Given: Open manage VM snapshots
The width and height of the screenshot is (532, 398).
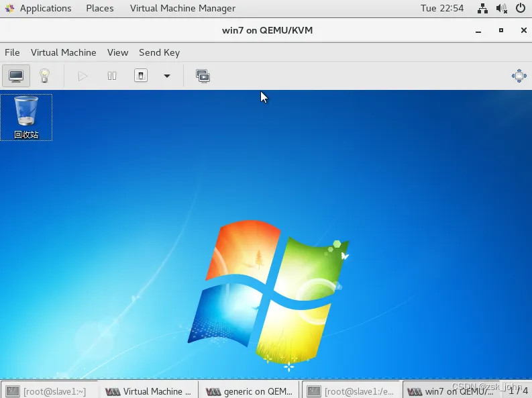Looking at the screenshot, I should (203, 76).
